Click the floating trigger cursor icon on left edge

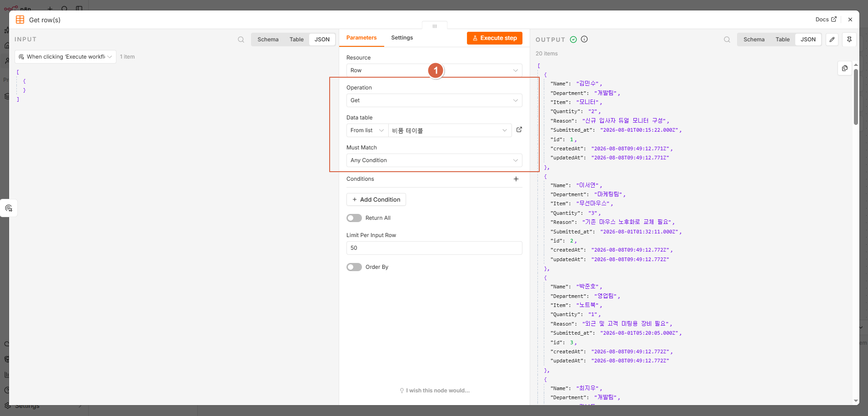pyautogui.click(x=9, y=208)
